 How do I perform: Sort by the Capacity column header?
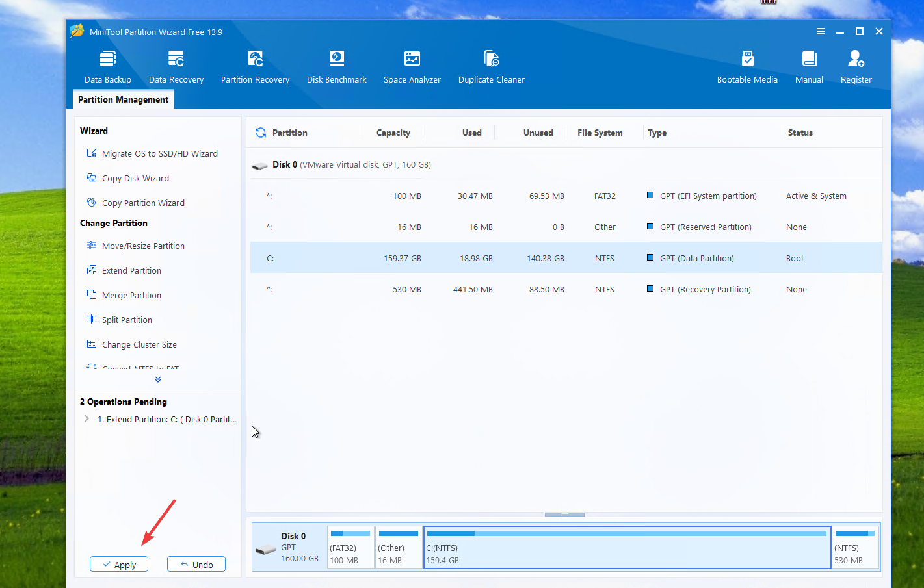point(393,133)
